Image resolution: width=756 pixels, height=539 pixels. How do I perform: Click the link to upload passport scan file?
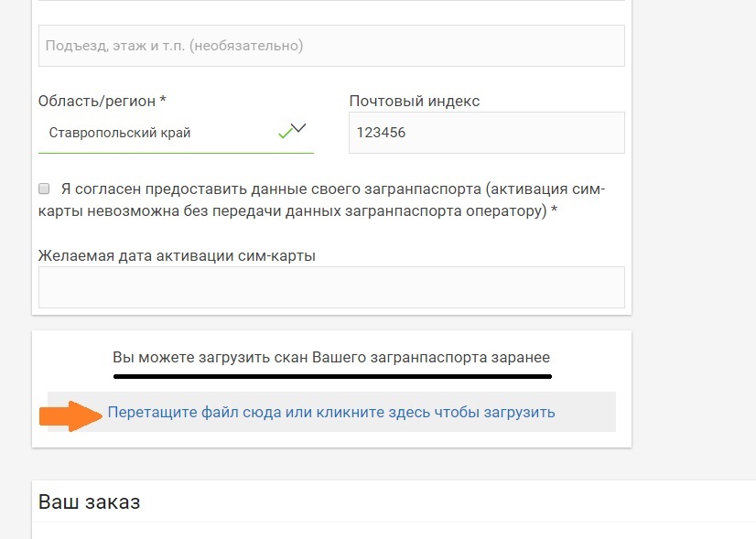(x=331, y=412)
